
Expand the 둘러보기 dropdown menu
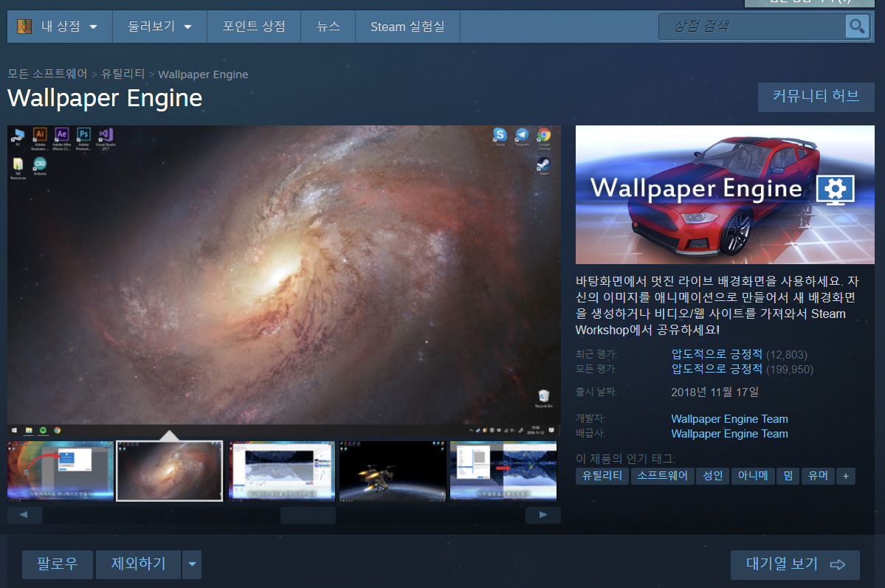159,27
